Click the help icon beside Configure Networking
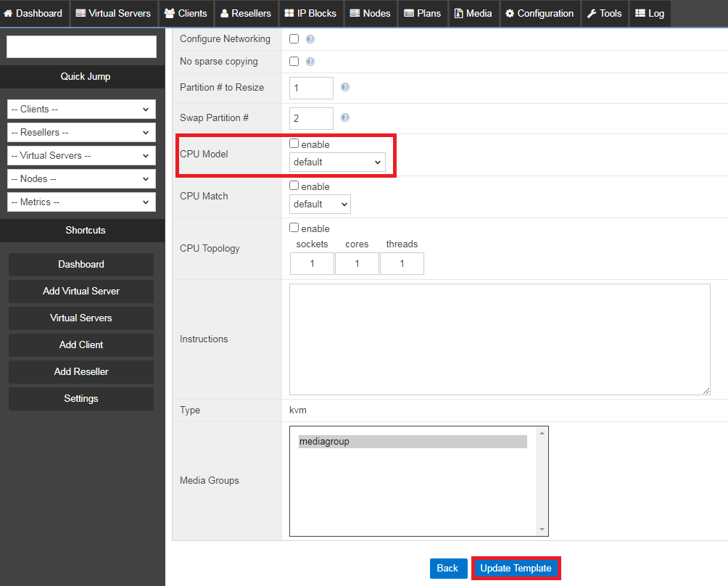 click(x=310, y=38)
